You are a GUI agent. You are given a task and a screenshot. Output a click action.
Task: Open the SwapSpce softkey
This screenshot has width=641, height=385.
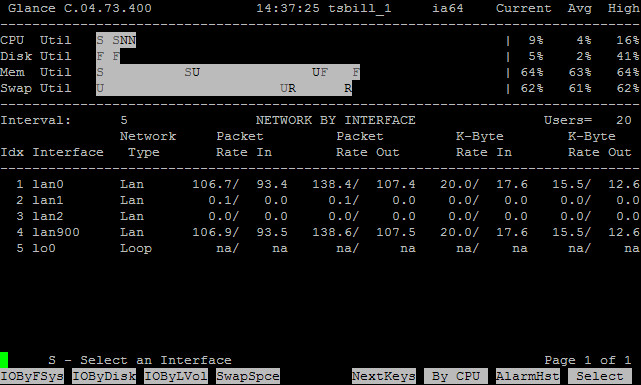click(x=248, y=376)
